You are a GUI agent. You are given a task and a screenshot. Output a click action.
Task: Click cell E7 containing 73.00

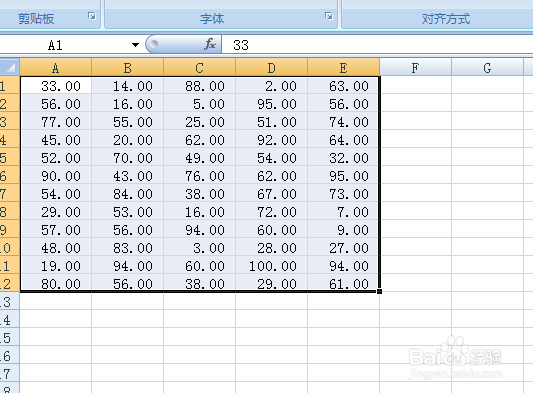(x=344, y=193)
